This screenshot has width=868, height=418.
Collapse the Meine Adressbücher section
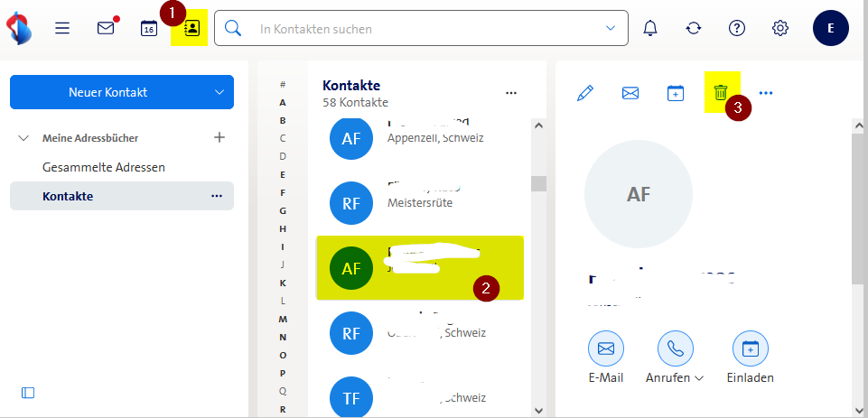click(x=23, y=138)
